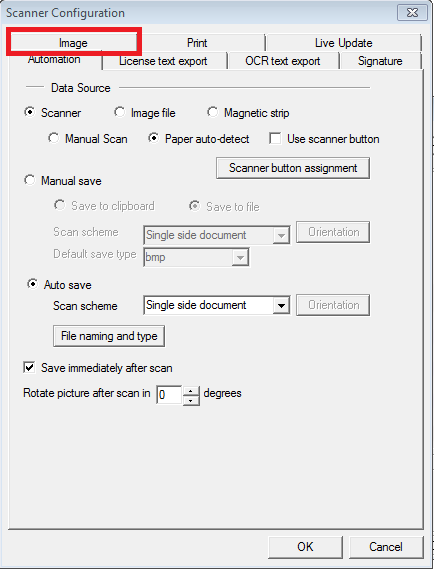Image resolution: width=434 pixels, height=570 pixels.
Task: Uncheck Save immediately after scan
Action: (29, 368)
